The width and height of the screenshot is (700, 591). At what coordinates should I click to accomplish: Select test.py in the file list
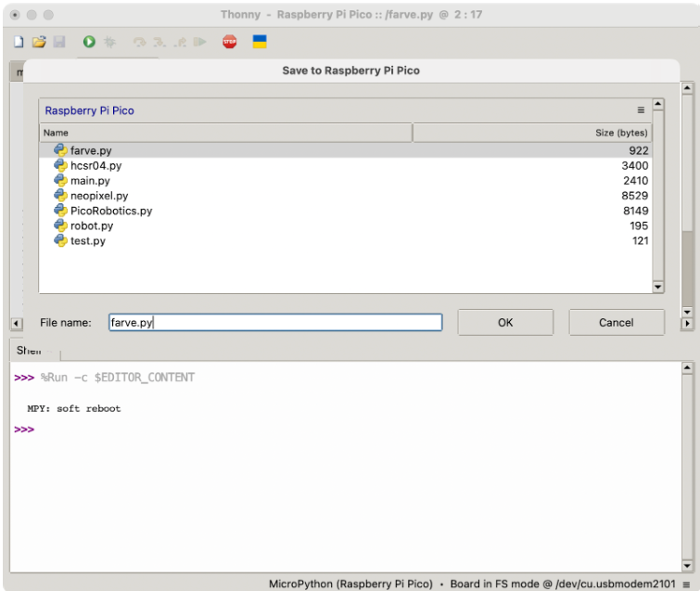[x=345, y=240]
